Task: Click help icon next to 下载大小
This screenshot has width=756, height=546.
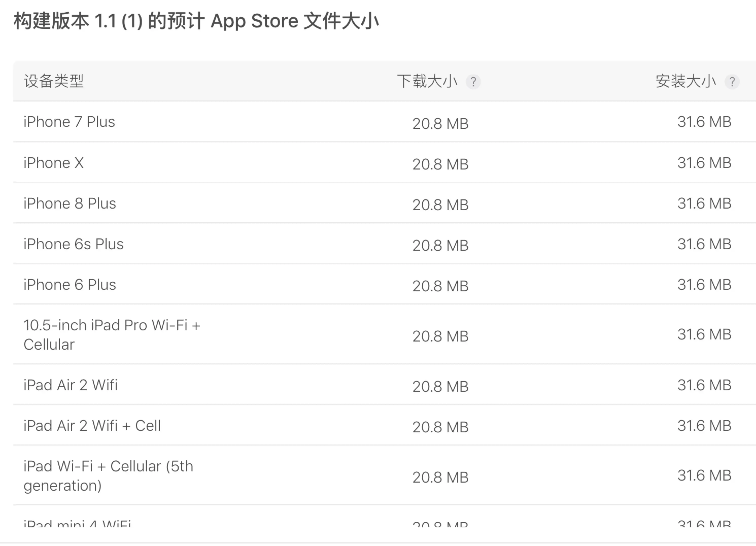Action: tap(473, 82)
